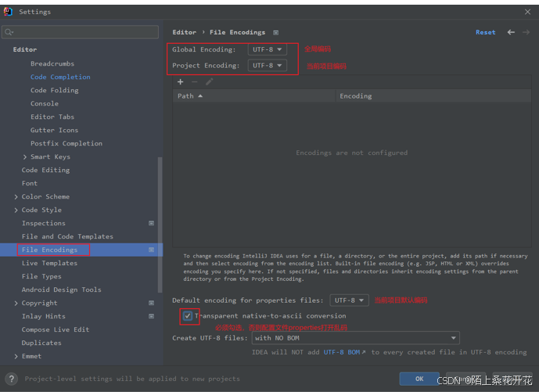Expand the Smart Keys tree node
Screen dimensions: 539x392
tap(25, 156)
